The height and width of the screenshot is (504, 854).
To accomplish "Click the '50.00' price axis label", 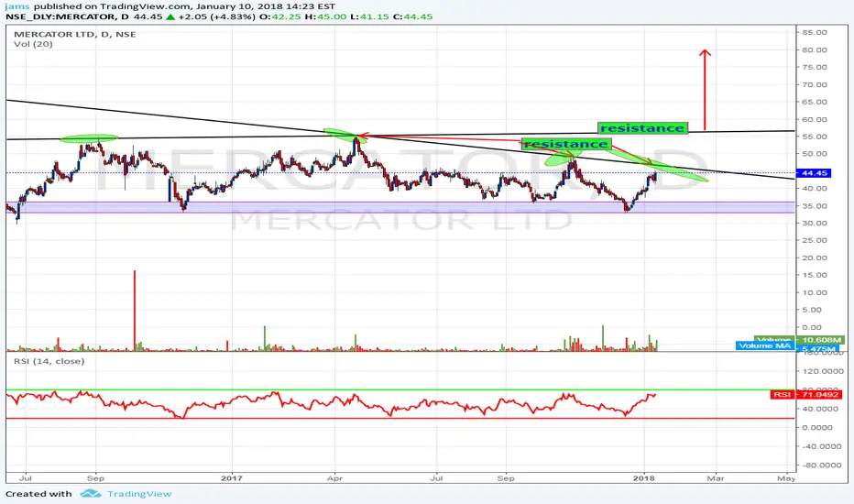I will click(815, 154).
